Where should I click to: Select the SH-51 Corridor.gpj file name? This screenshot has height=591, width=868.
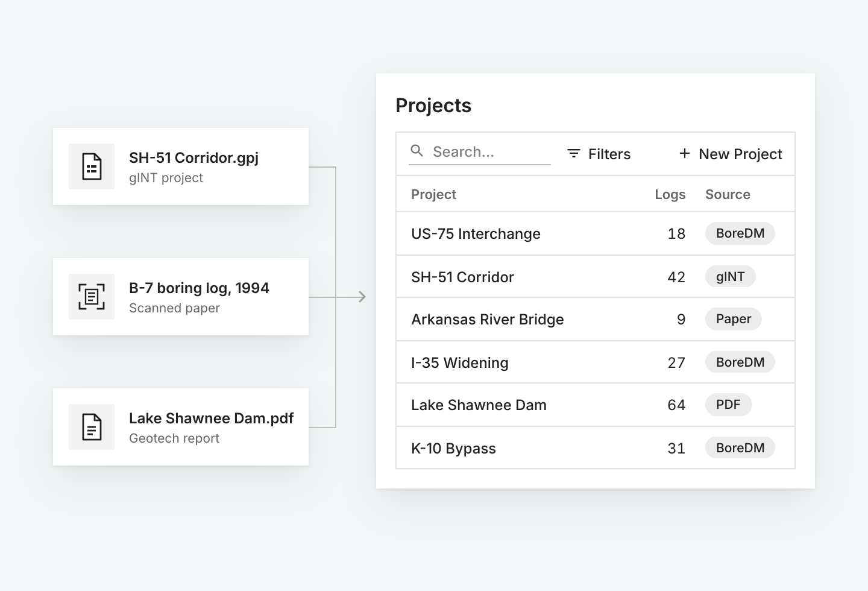(x=193, y=158)
